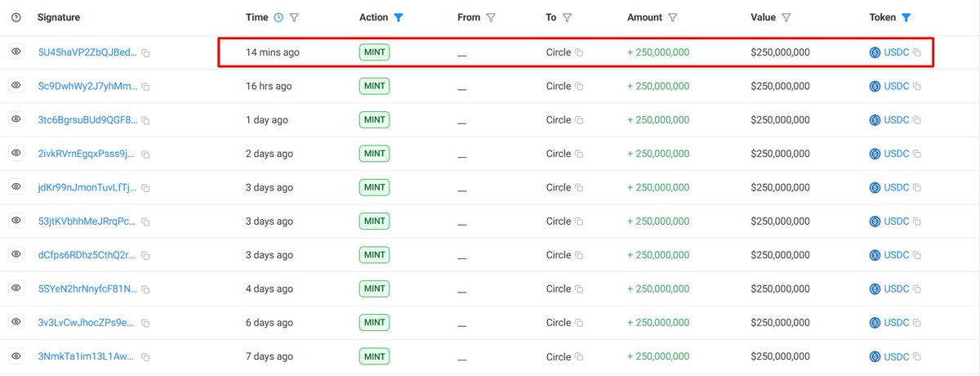Open the Action column filter
Viewport: 980px width, 376px height.
[x=398, y=17]
